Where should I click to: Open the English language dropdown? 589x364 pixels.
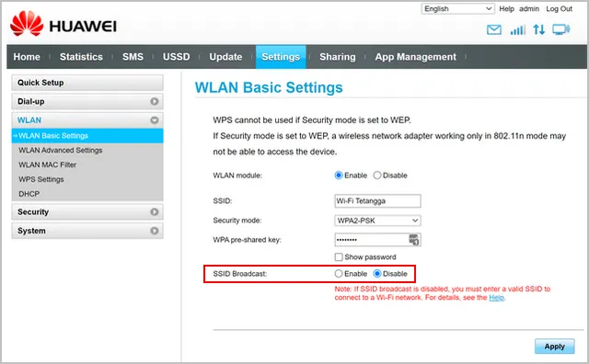[x=458, y=8]
